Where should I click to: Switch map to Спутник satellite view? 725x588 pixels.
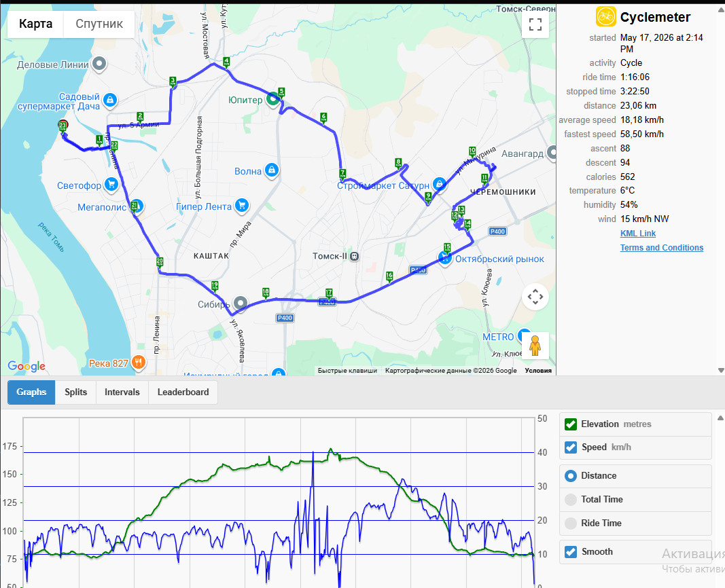click(99, 24)
